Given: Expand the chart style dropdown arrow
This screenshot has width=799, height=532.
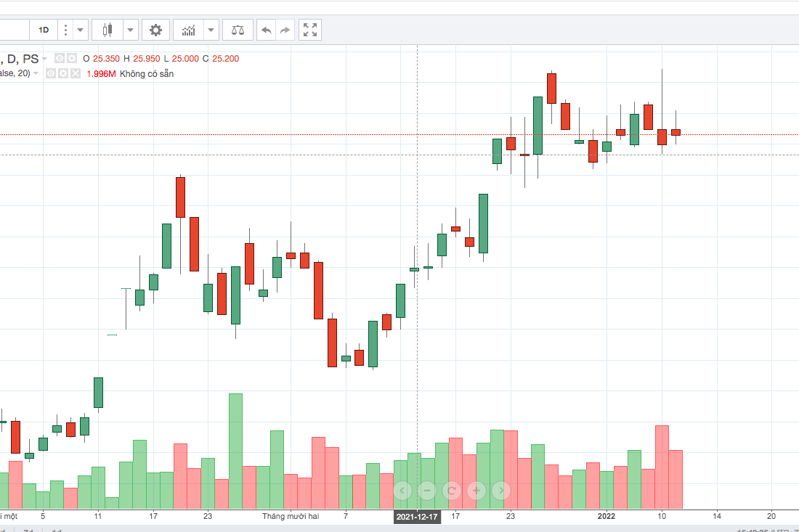Looking at the screenshot, I should (131, 30).
